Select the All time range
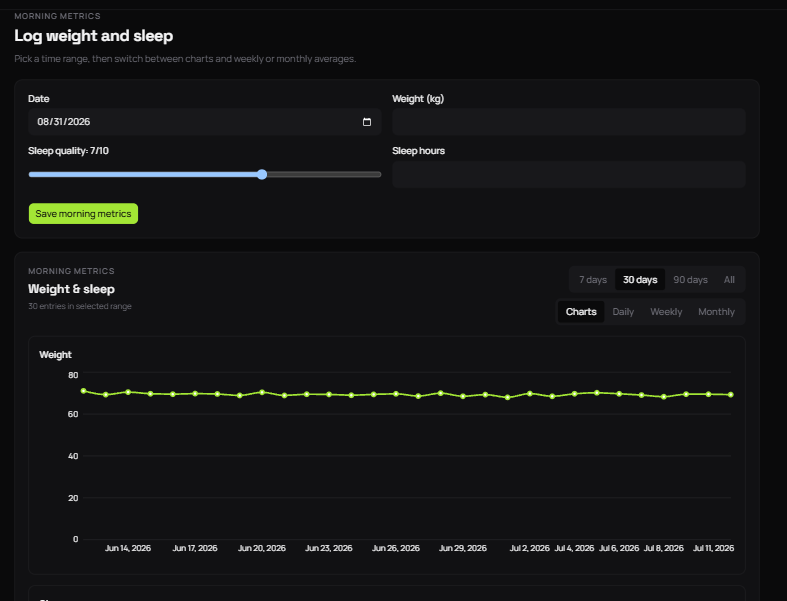Screen dimensions: 787x601 tap(729, 280)
